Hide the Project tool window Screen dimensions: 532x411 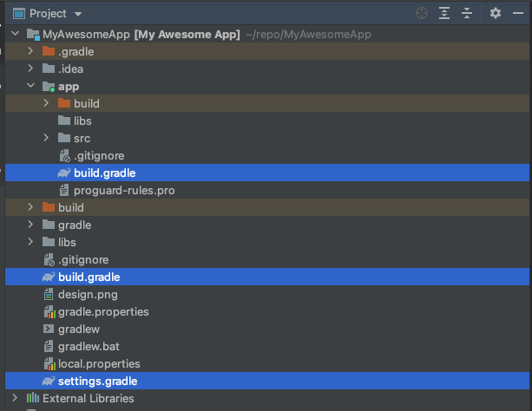(518, 14)
